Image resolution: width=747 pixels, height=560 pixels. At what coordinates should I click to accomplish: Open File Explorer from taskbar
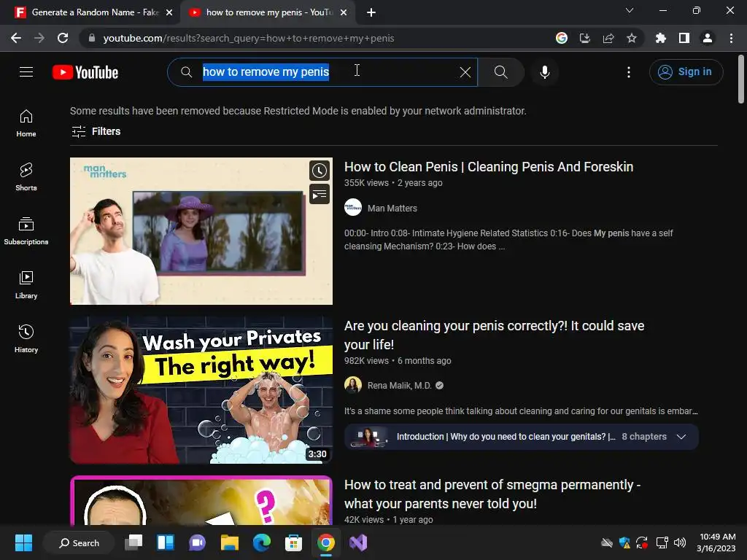click(230, 542)
